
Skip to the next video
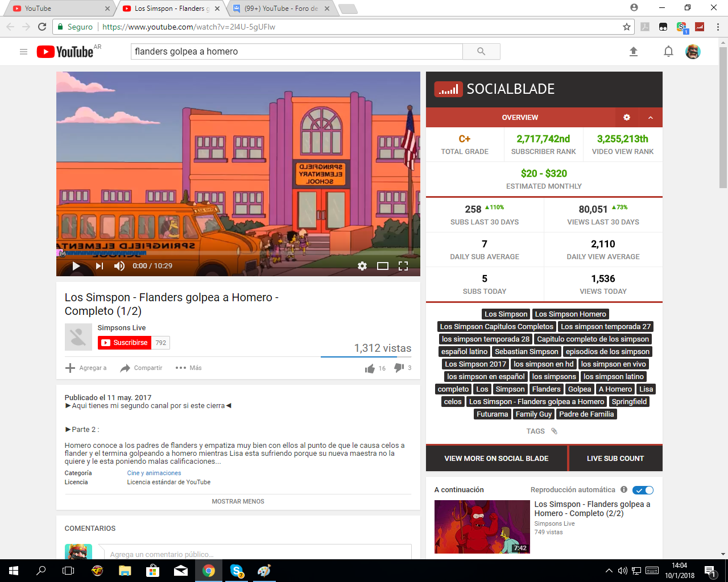(100, 266)
